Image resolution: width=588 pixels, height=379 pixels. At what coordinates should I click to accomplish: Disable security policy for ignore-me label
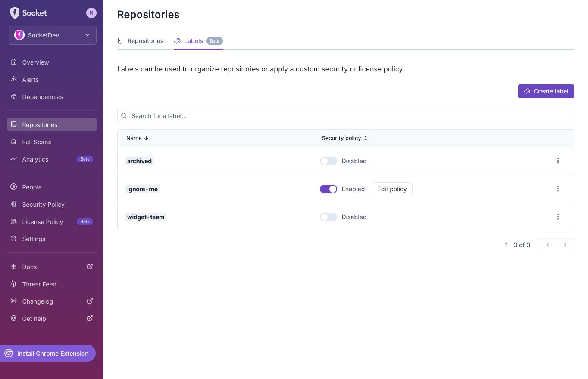point(328,189)
